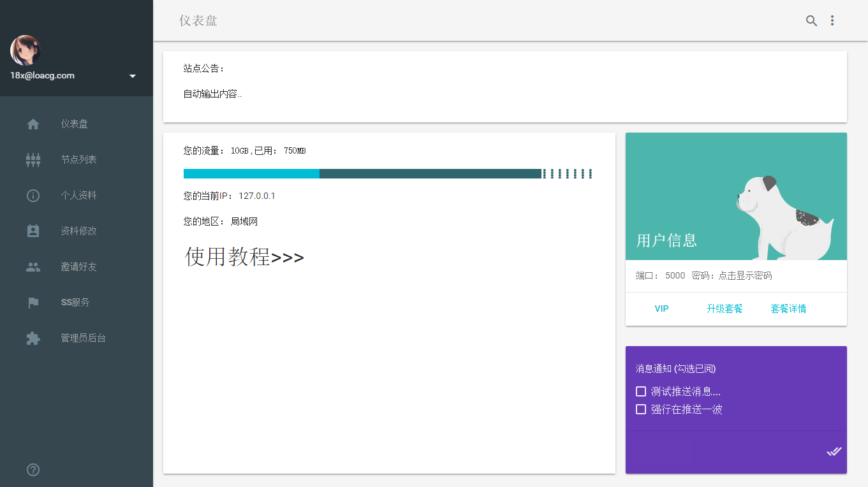Select the SS服务 flag icon
Screen dimensions: 868x487
[x=33, y=302]
